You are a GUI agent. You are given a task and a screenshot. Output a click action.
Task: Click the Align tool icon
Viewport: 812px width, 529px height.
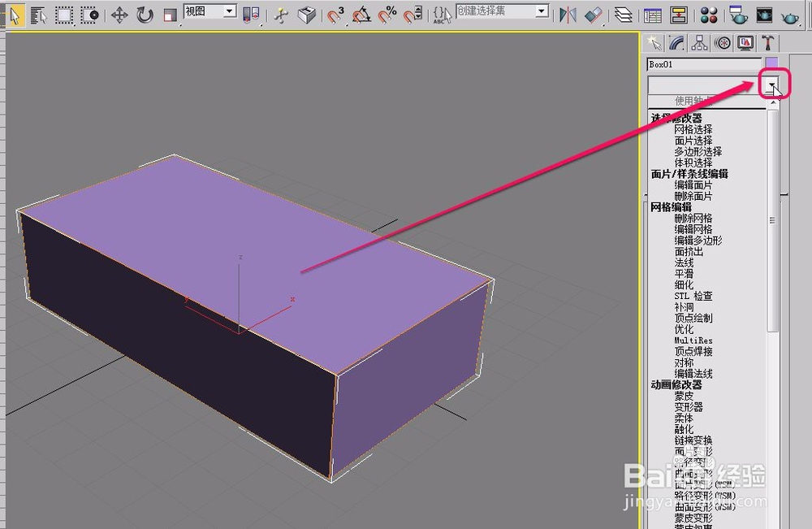point(594,15)
